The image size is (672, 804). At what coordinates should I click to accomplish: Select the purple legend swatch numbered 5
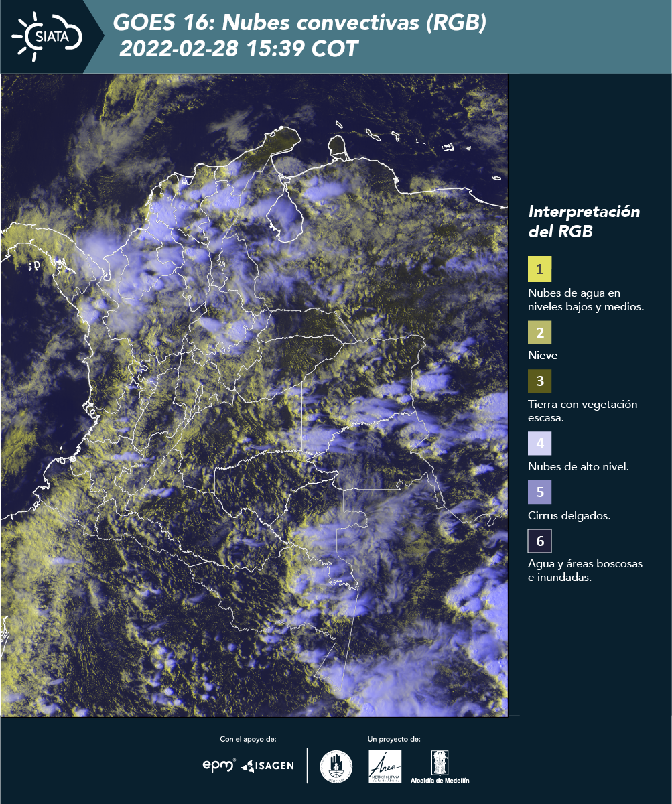coord(539,492)
